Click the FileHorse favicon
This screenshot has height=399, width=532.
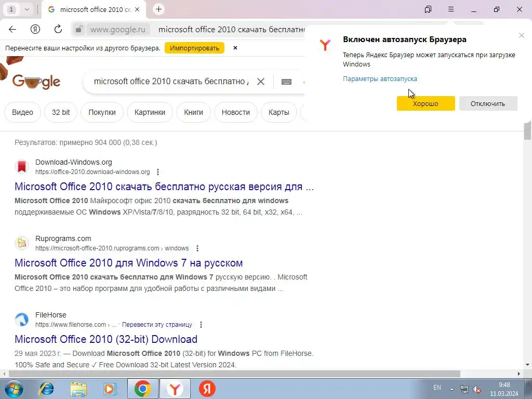(22, 320)
